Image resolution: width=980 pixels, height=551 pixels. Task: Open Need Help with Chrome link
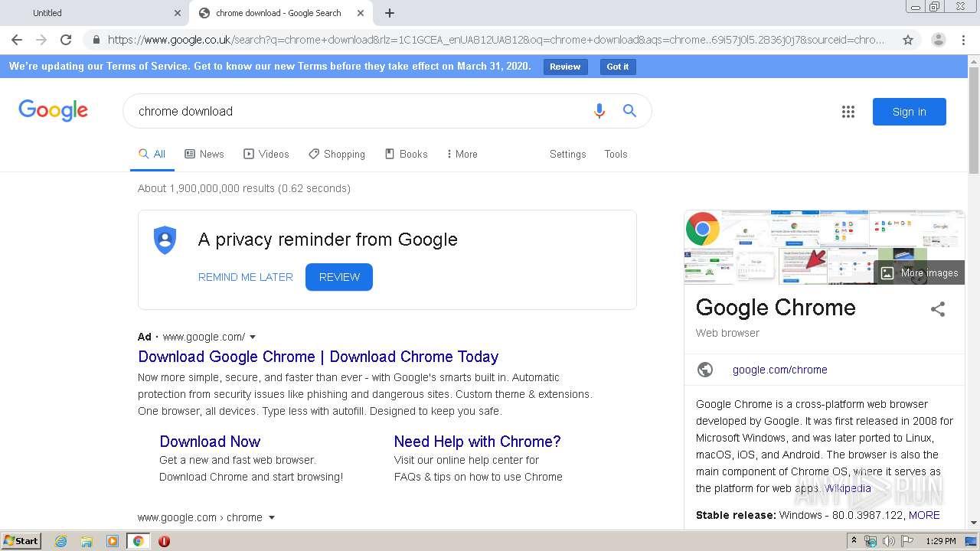click(x=477, y=442)
